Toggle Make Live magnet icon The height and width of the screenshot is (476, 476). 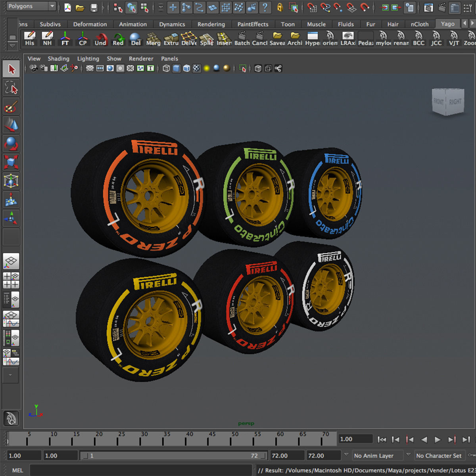365,7
